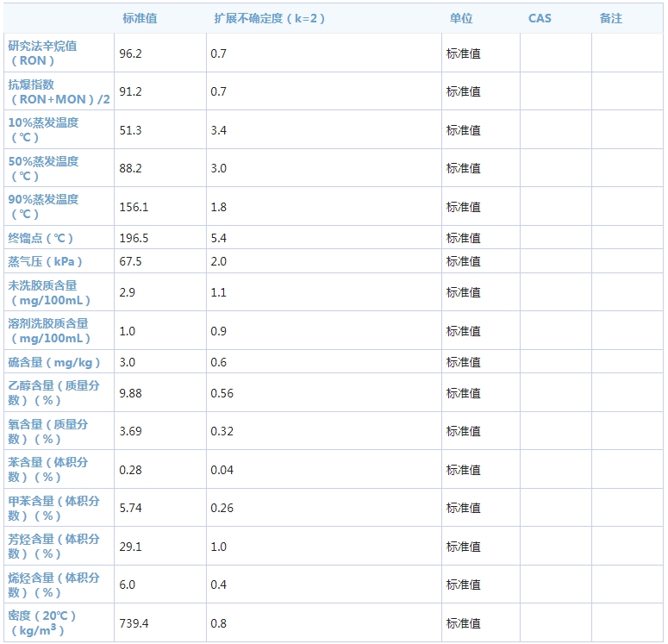
Task: Select the 氧含量 row label
Action: (47, 431)
